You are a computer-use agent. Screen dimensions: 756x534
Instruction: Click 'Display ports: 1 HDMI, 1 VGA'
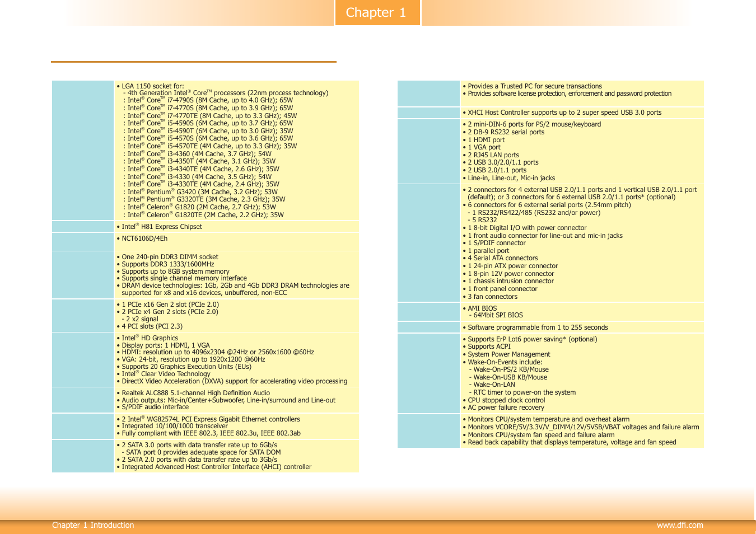click(163, 345)
